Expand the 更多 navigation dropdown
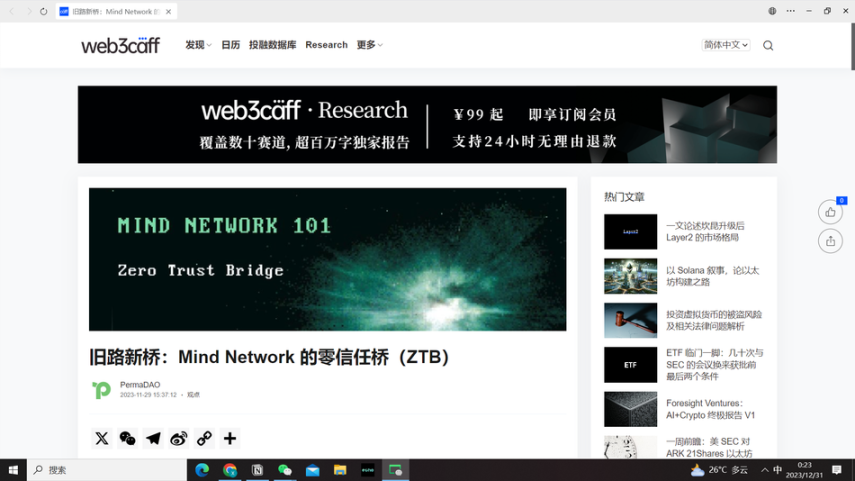The width and height of the screenshot is (855, 481). pyautogui.click(x=369, y=45)
